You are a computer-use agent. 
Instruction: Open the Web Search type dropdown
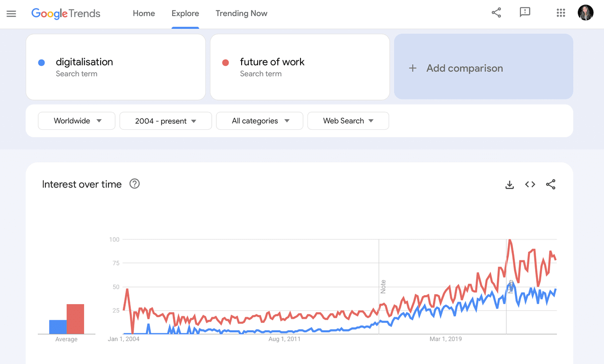click(348, 121)
